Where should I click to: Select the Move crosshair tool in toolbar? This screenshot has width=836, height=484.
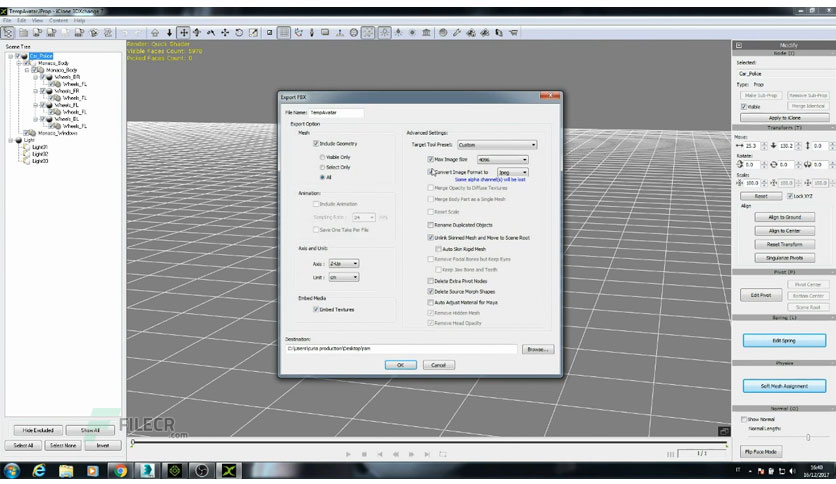click(x=183, y=33)
